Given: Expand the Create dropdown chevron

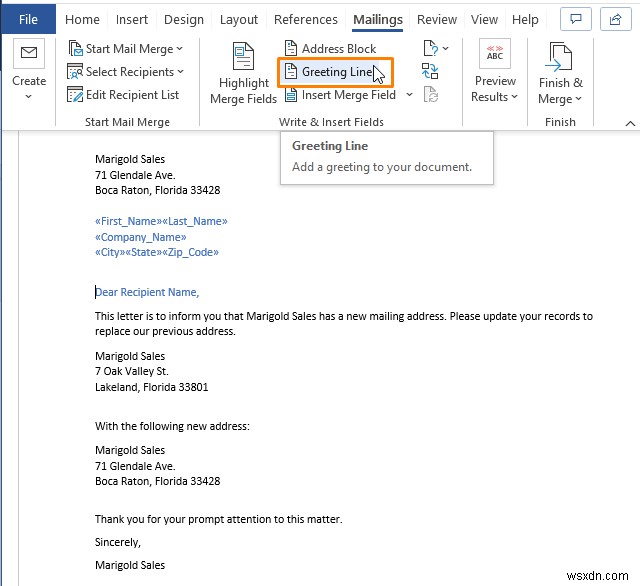Looking at the screenshot, I should tap(28, 97).
